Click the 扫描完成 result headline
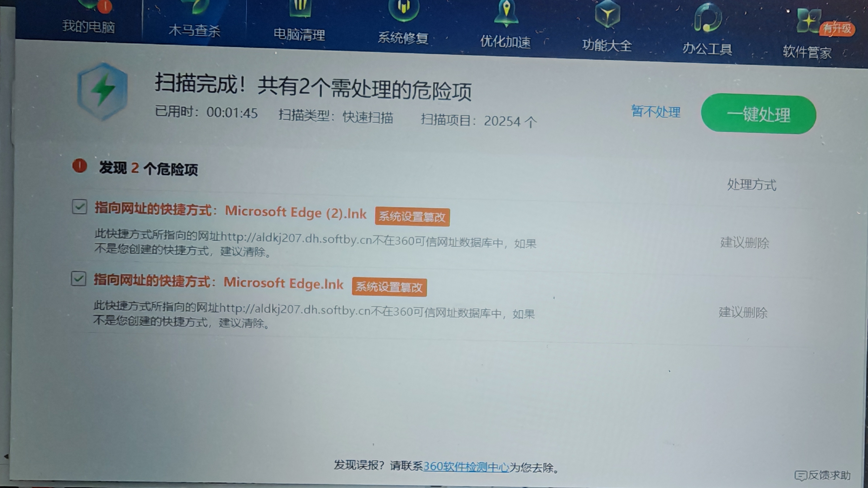The image size is (868, 488). (313, 87)
